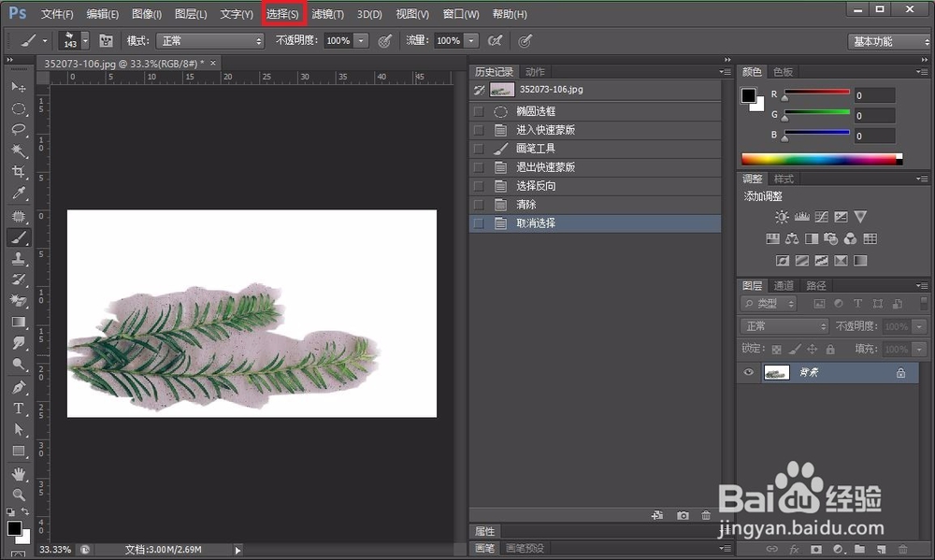
Task: Open the brush preset picker arrow
Action: point(85,40)
